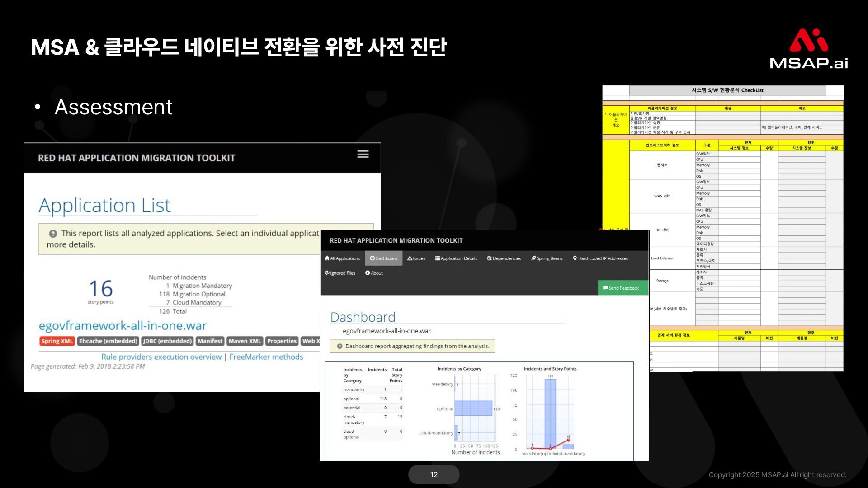Open the FreeMarker methods link
Viewport: 868px width, 488px height.
tap(266, 357)
